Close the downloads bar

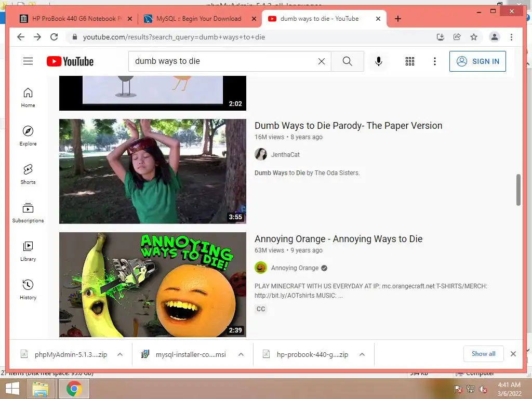pos(513,354)
